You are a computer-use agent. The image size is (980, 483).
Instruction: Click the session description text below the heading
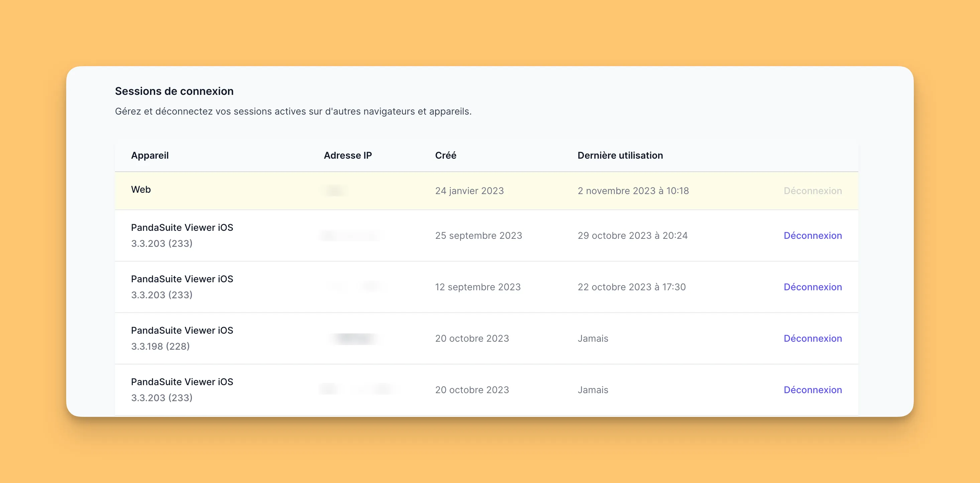pos(293,112)
